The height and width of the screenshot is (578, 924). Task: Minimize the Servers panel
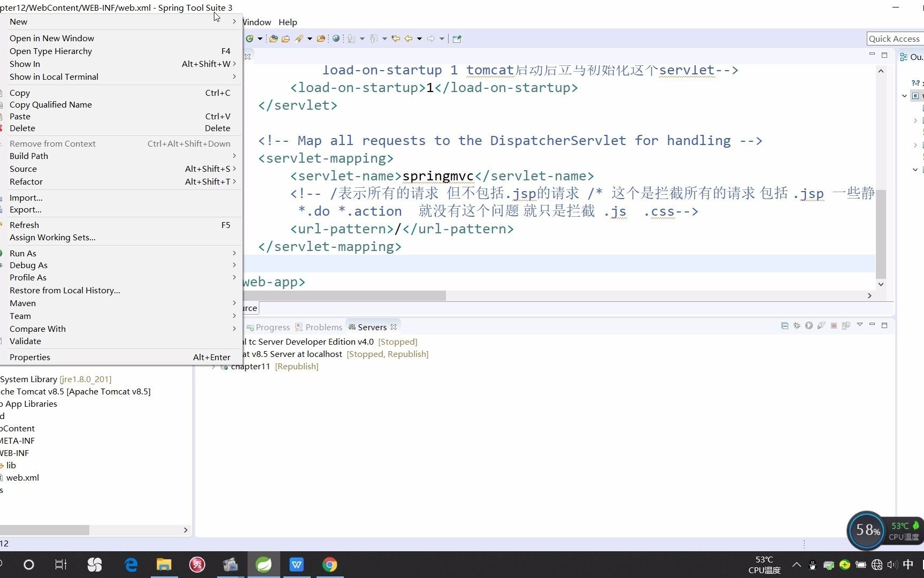[872, 324]
